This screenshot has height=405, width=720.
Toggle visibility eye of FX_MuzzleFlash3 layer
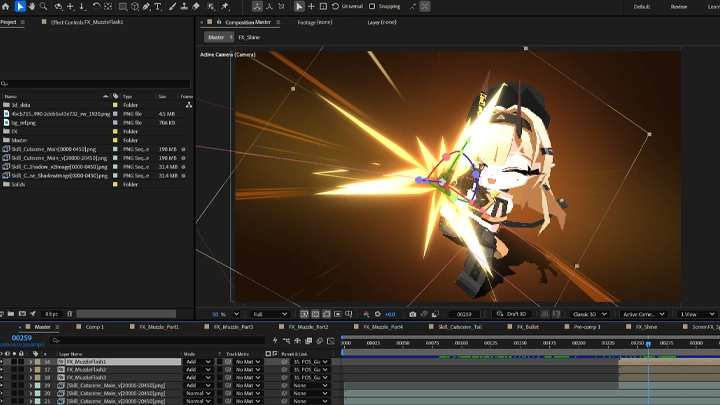[2, 377]
